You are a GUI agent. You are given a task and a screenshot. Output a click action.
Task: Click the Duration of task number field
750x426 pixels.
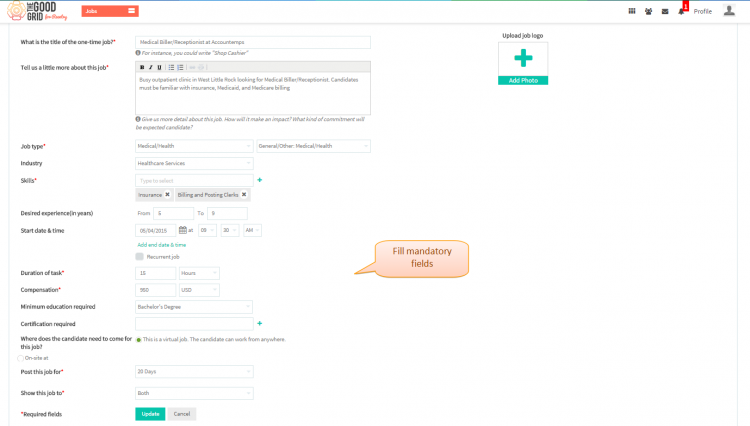[155, 273]
